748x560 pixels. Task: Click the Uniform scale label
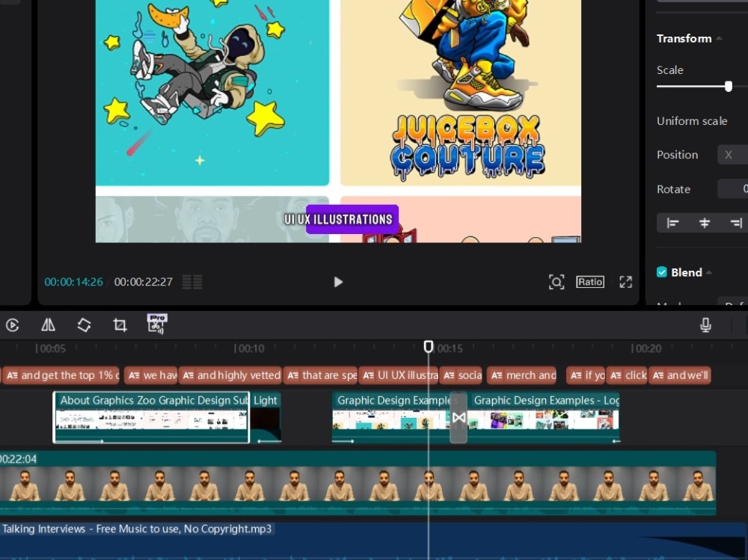tap(692, 121)
